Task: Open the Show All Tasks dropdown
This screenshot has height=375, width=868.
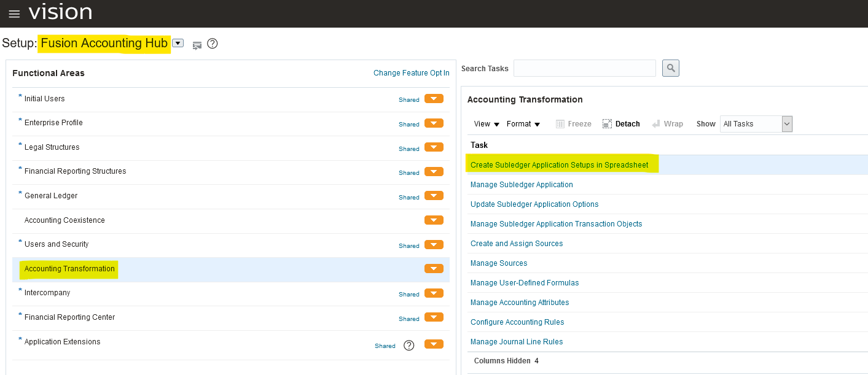Action: [787, 124]
